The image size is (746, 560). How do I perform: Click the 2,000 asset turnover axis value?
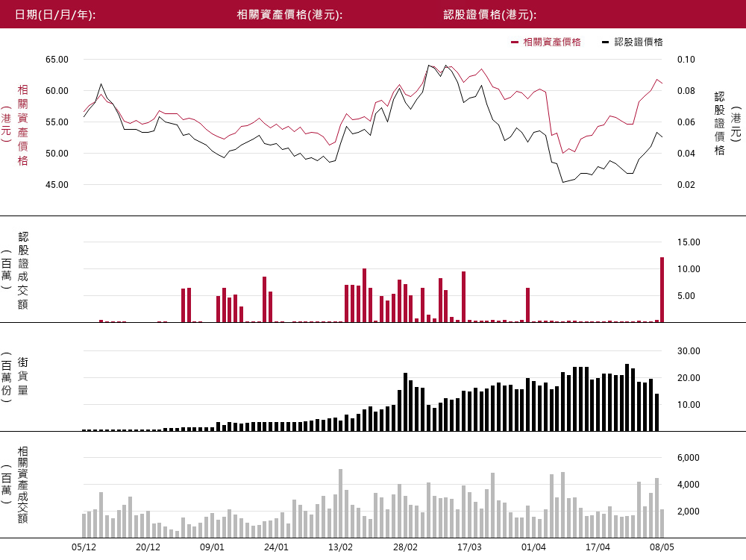tap(689, 512)
